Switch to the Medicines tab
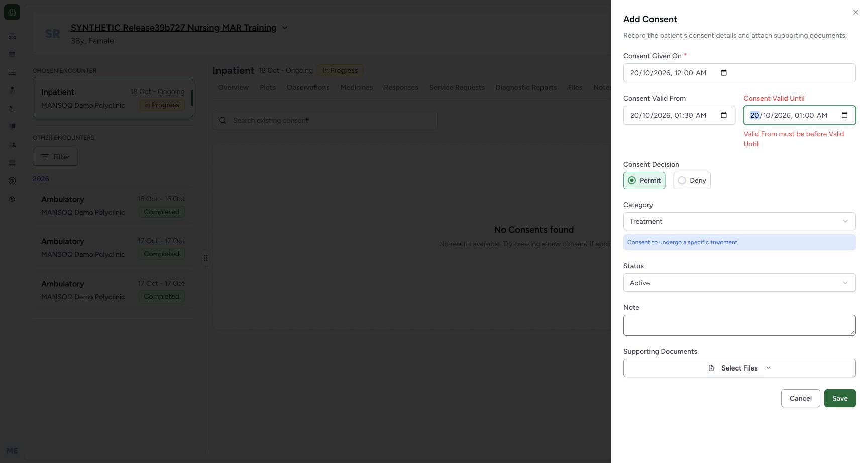868x463 pixels. point(357,87)
